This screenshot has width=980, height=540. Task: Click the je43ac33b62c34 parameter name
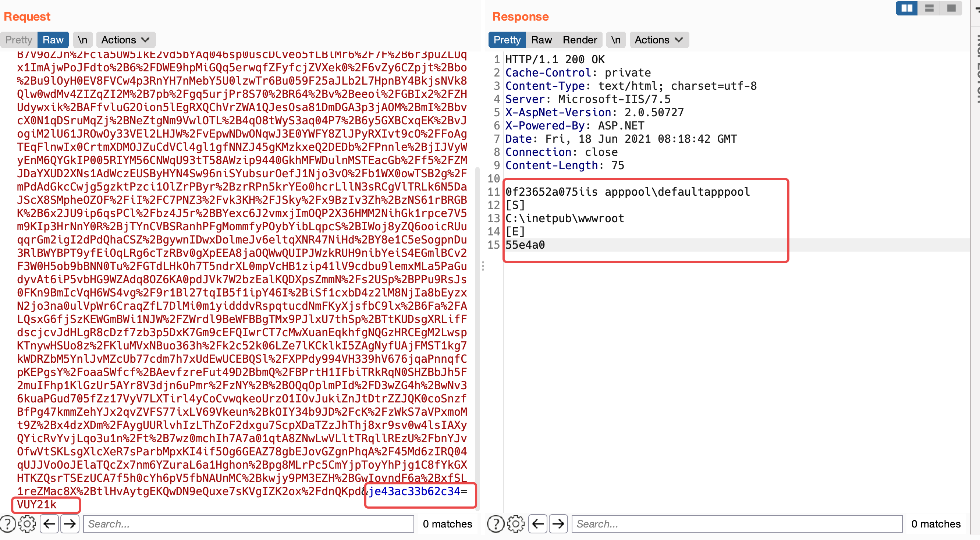coord(414,491)
